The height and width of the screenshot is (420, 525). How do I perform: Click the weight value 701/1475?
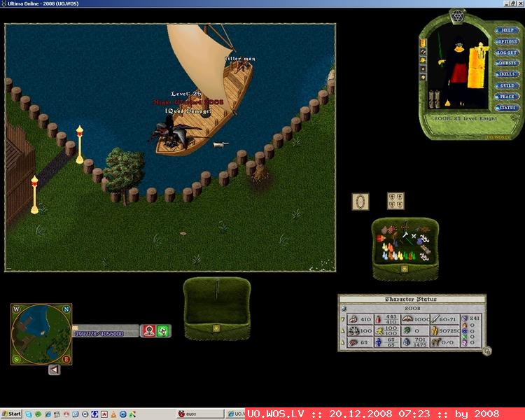[x=420, y=342]
